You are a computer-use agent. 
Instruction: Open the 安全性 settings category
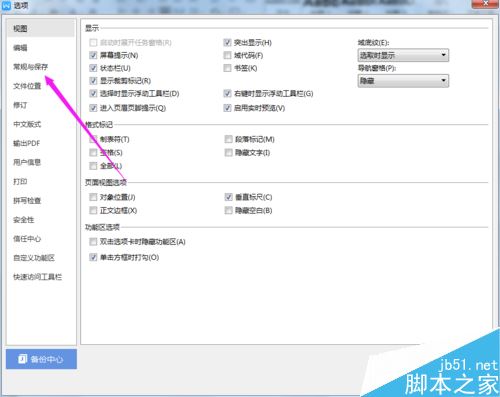click(23, 220)
